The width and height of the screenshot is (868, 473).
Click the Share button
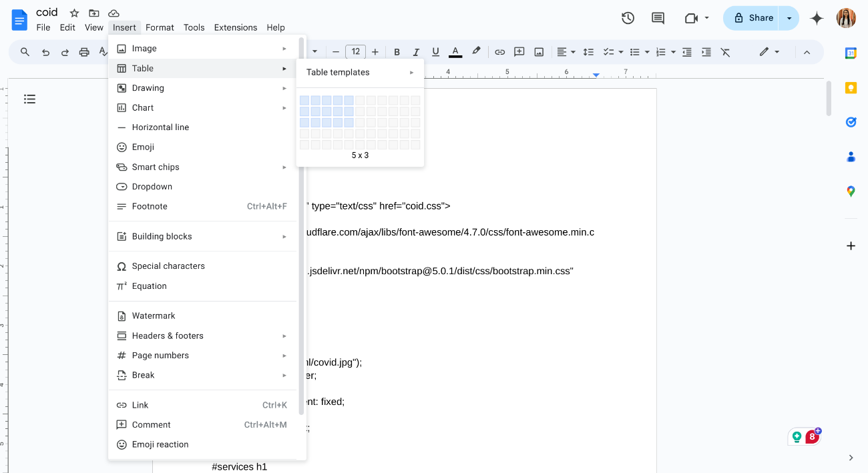click(x=752, y=18)
